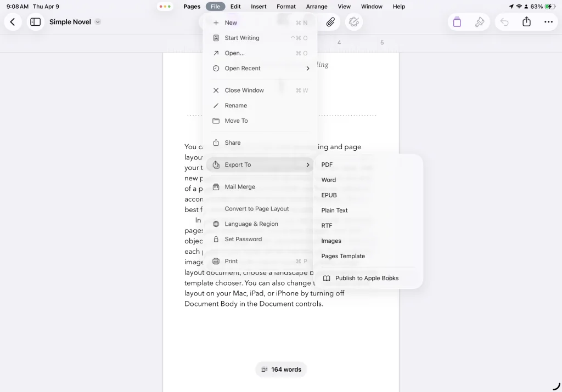Viewport: 562px width, 392px height.
Task: Click the folder icon beside Move To
Action: (216, 121)
